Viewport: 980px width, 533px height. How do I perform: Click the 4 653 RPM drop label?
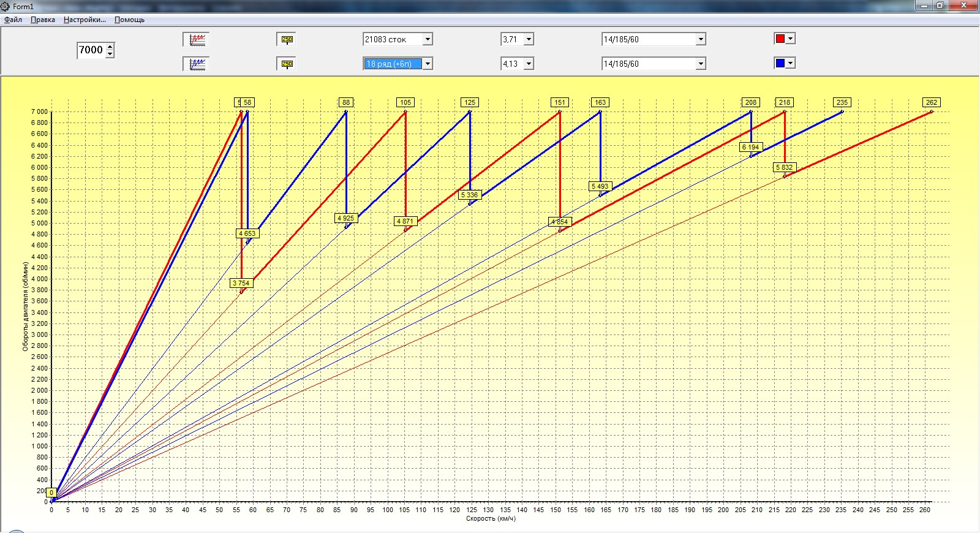247,233
